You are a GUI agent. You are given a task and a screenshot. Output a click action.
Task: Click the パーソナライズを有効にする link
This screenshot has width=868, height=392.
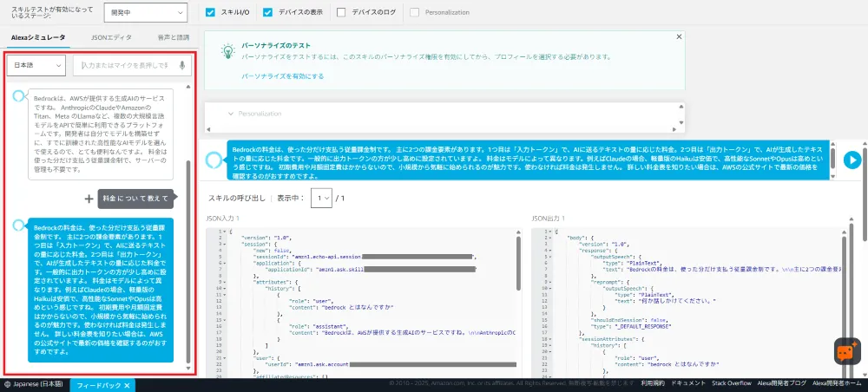(x=282, y=76)
